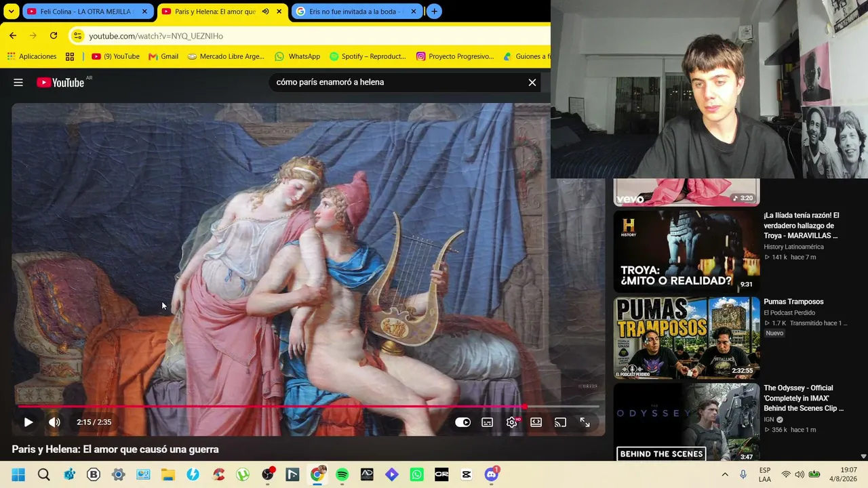Open the Pumas Tramposos video thumbnail

686,338
